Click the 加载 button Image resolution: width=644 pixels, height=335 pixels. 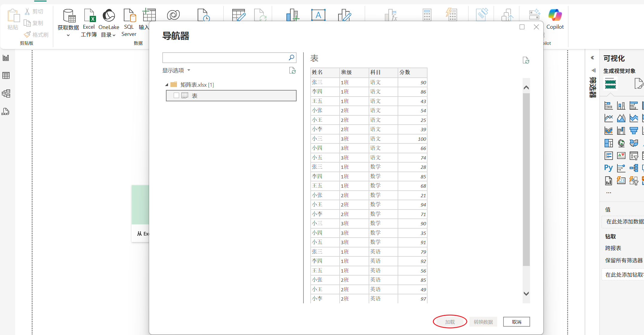(450, 322)
